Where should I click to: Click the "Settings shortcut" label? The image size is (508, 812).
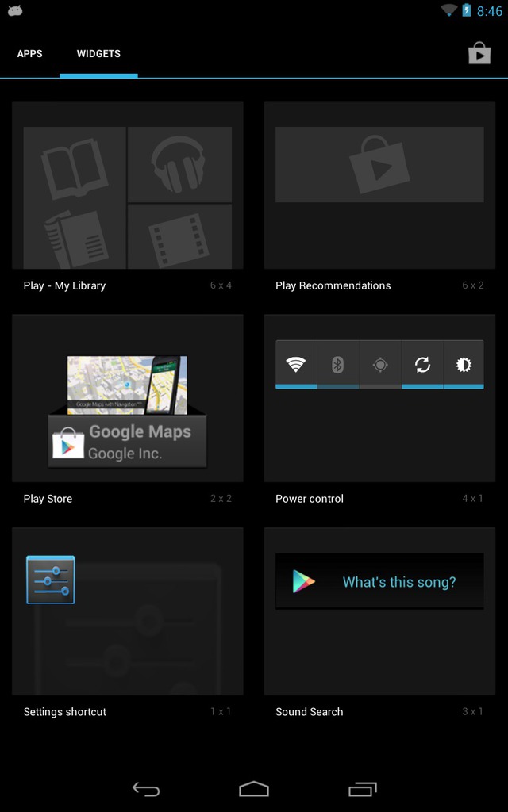65,712
